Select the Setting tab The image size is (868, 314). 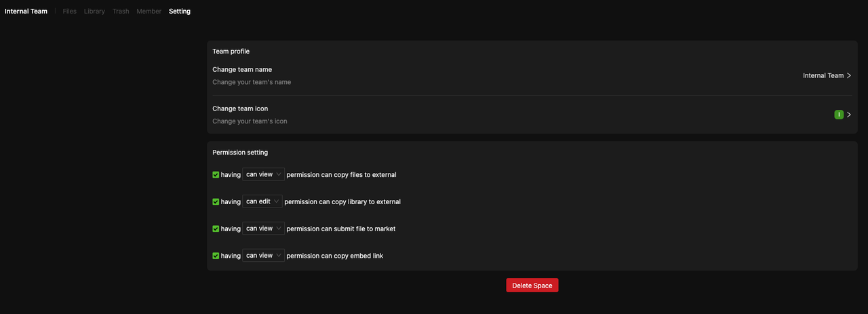pyautogui.click(x=180, y=12)
